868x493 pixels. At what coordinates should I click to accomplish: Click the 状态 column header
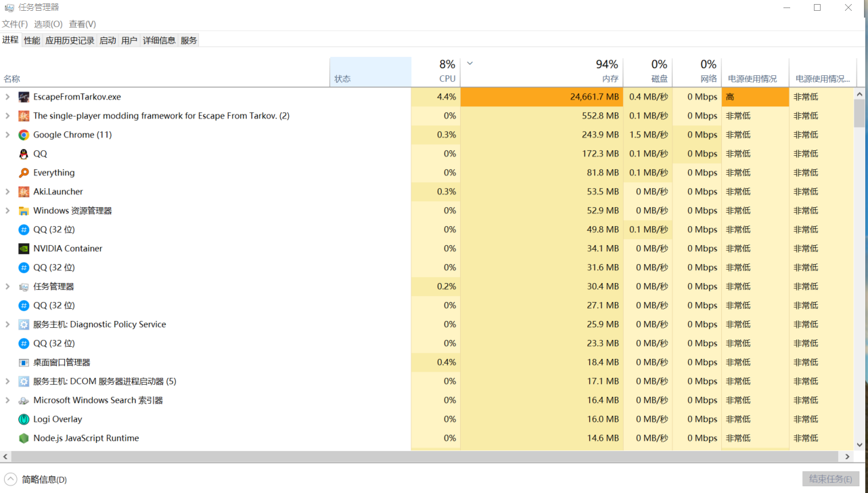click(x=370, y=72)
